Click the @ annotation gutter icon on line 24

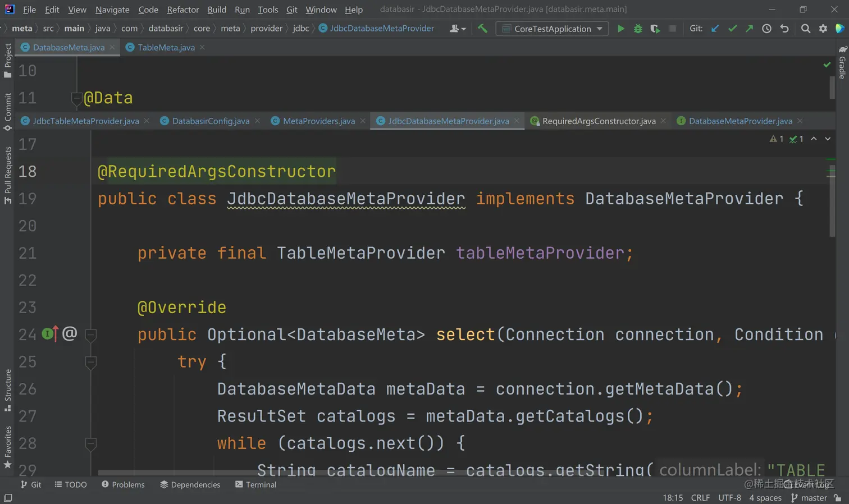(x=70, y=334)
